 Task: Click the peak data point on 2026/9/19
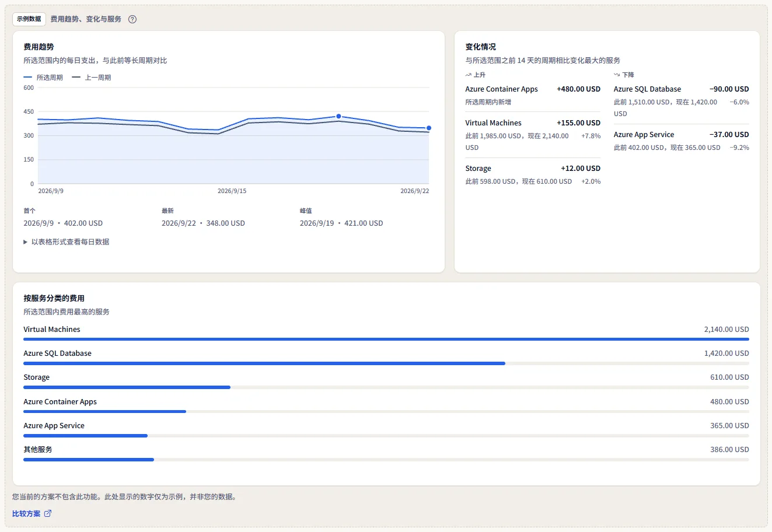(338, 116)
